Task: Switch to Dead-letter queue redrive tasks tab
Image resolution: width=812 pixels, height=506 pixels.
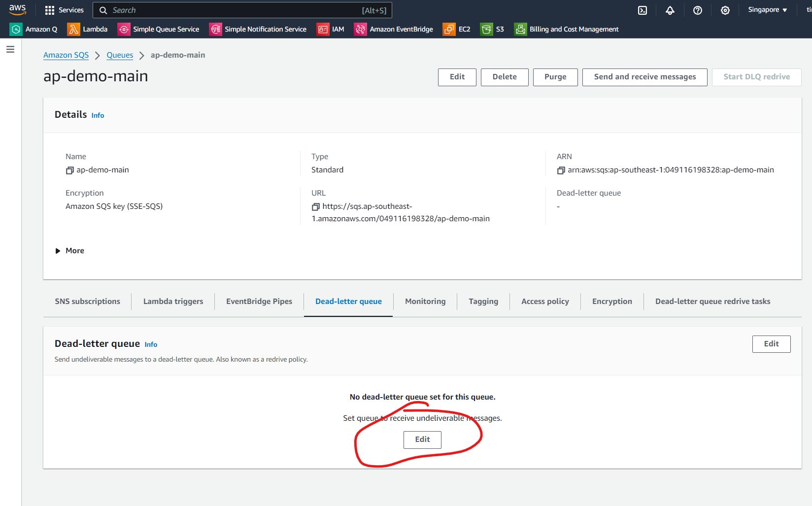Action: point(712,302)
